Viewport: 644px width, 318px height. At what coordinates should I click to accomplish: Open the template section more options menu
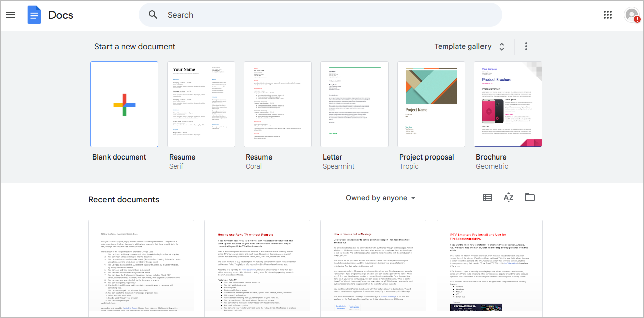pyautogui.click(x=526, y=46)
